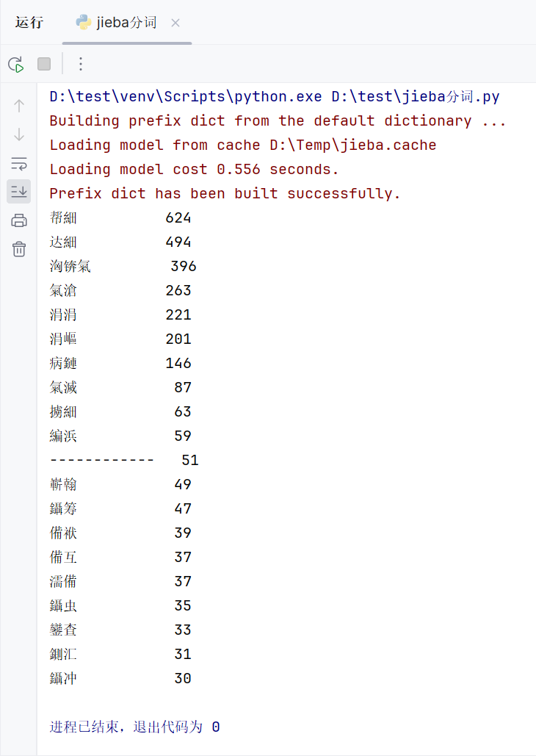The image size is (536, 756).
Task: Click the 'Building prefix dict' message line
Action: 278,120
